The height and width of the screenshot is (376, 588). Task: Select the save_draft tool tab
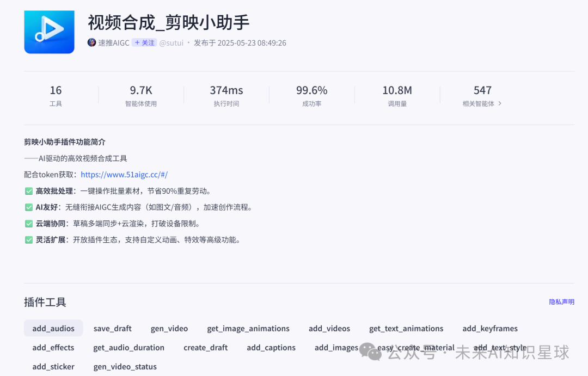click(113, 329)
